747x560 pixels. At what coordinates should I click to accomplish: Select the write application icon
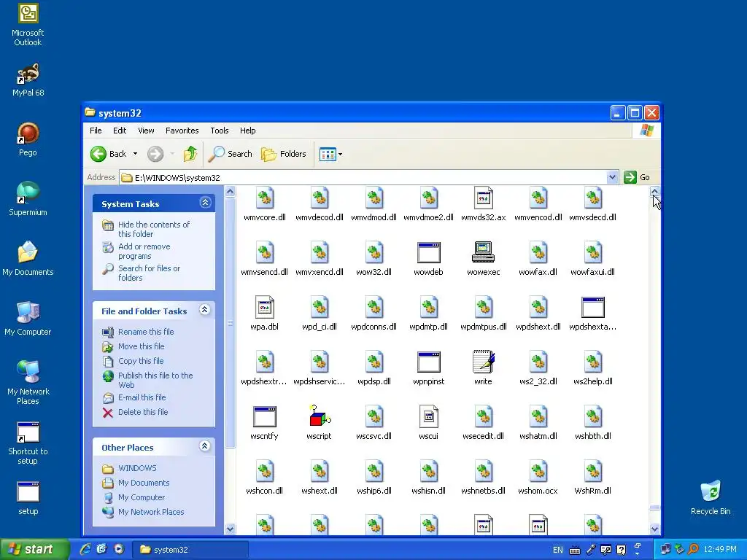point(483,362)
